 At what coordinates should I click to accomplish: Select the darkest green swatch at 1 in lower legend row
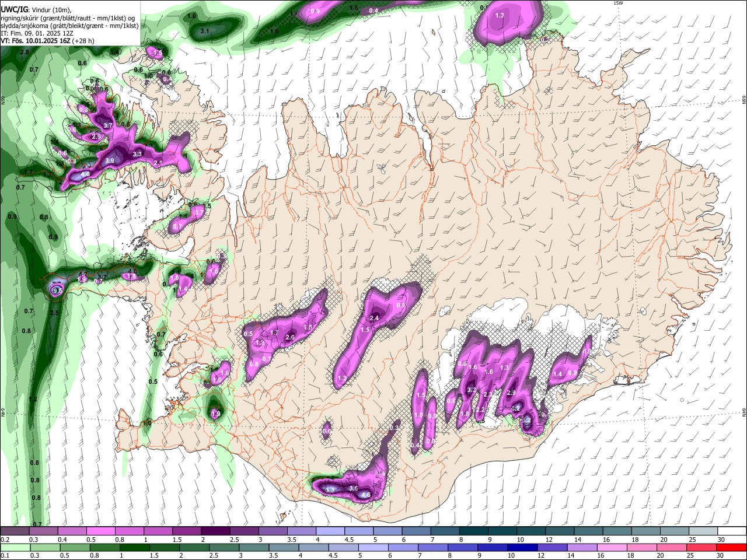tap(134, 548)
